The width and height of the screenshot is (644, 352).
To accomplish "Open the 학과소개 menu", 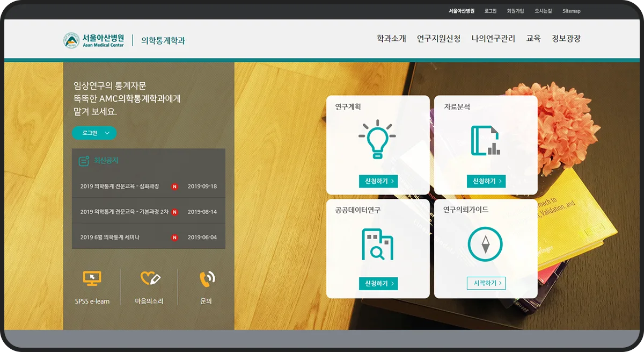I will 391,38.
